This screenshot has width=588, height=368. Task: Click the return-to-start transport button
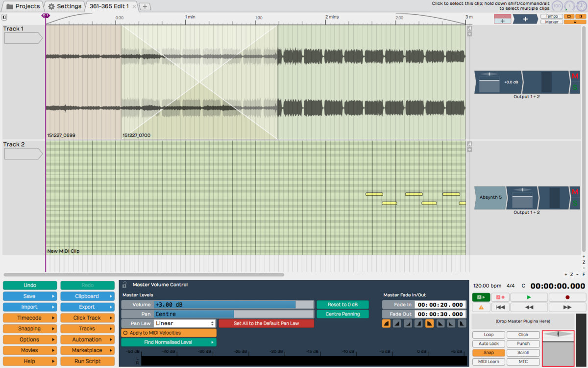[x=500, y=308]
